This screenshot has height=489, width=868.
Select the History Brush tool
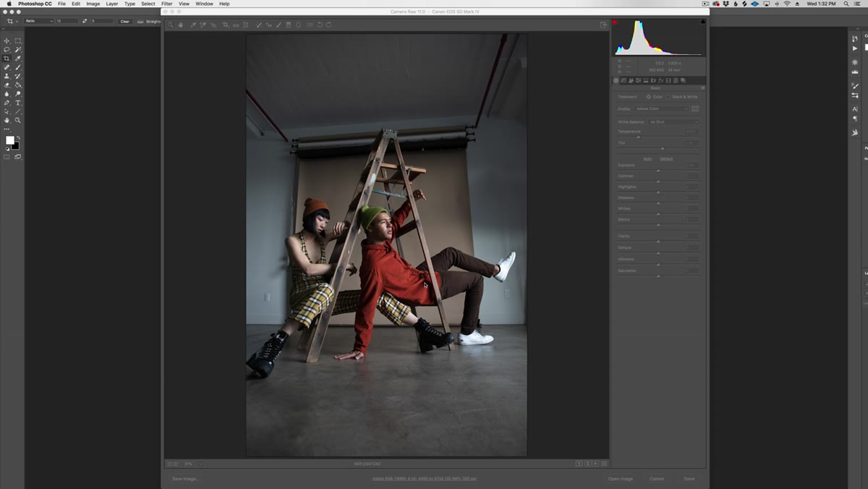(x=18, y=76)
